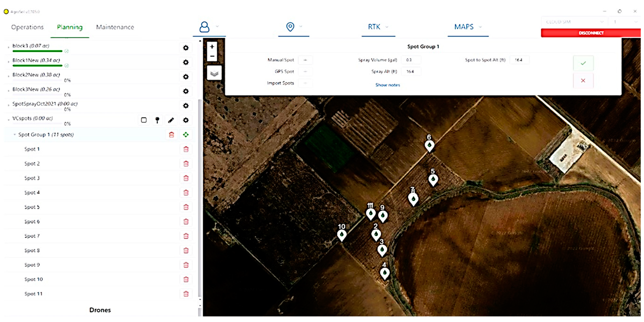Delete Spot 1 using its trash icon
The image size is (644, 322).
[186, 149]
